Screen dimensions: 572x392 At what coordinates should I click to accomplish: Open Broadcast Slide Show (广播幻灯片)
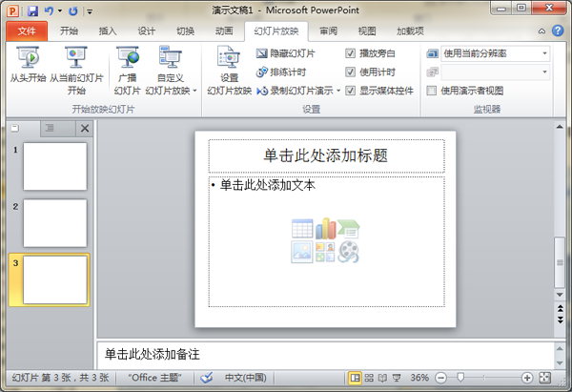point(128,70)
